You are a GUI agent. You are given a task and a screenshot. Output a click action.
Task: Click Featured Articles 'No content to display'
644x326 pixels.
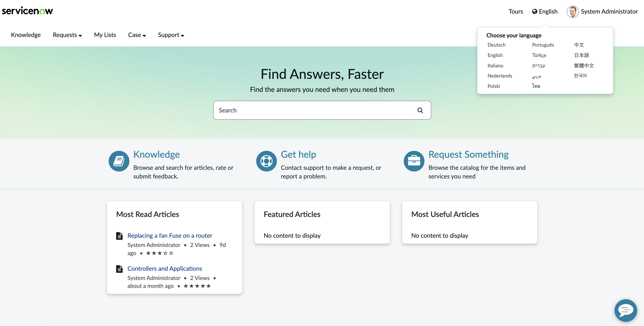click(x=292, y=236)
